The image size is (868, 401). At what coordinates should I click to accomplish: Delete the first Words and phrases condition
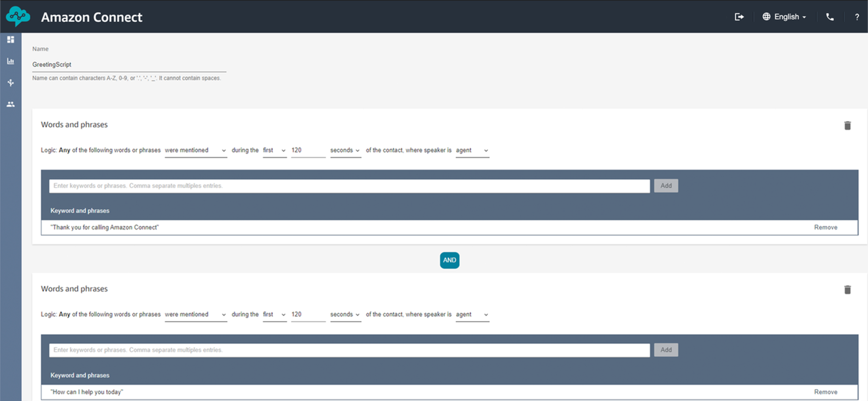pyautogui.click(x=848, y=126)
